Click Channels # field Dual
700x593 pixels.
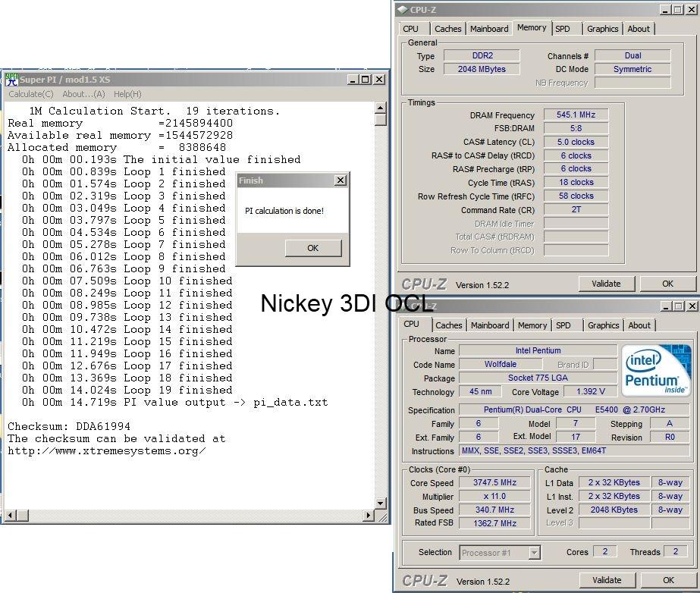(633, 55)
